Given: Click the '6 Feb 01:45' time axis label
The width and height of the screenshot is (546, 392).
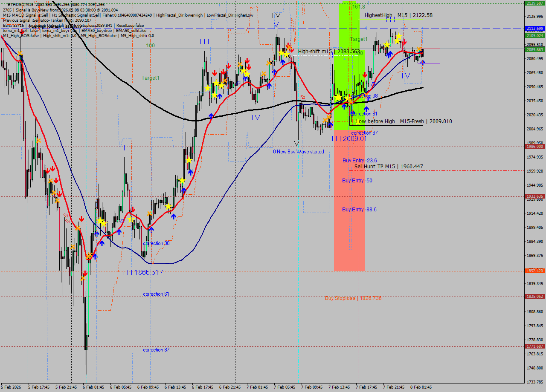Looking at the screenshot, I should 93,387.
